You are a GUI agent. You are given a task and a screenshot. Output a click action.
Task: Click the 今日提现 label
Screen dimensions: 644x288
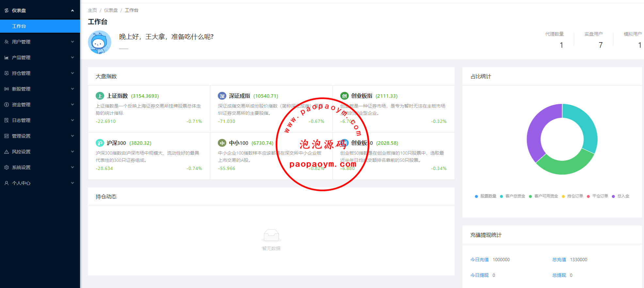(479, 275)
